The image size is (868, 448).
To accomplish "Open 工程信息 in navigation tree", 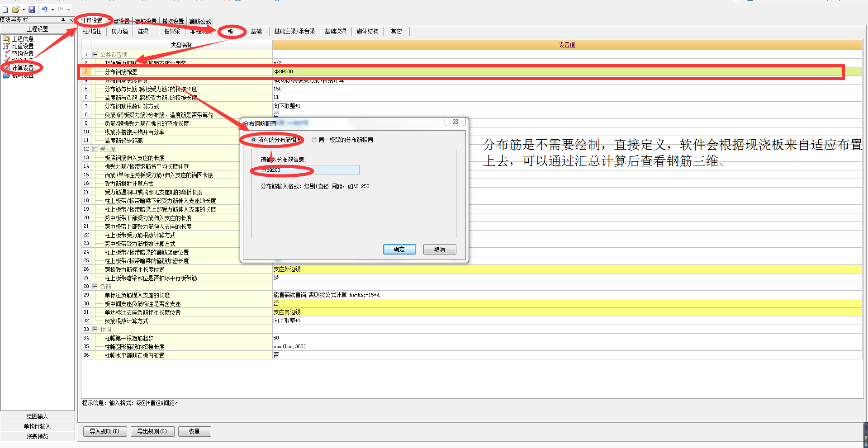I will [x=23, y=39].
